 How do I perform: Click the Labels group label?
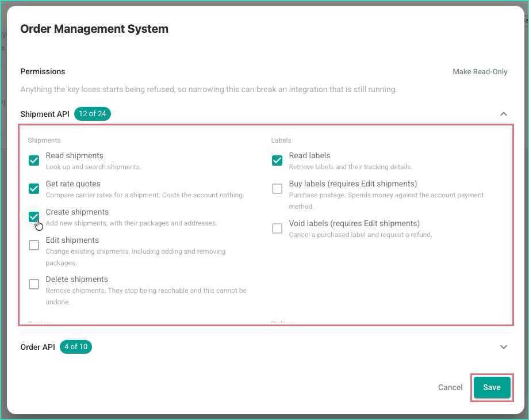click(281, 140)
